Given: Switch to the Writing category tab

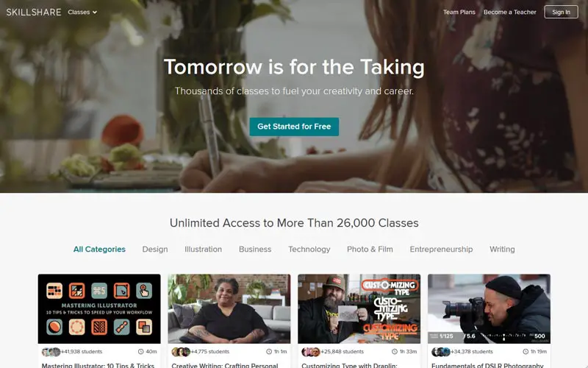Looking at the screenshot, I should (x=502, y=249).
